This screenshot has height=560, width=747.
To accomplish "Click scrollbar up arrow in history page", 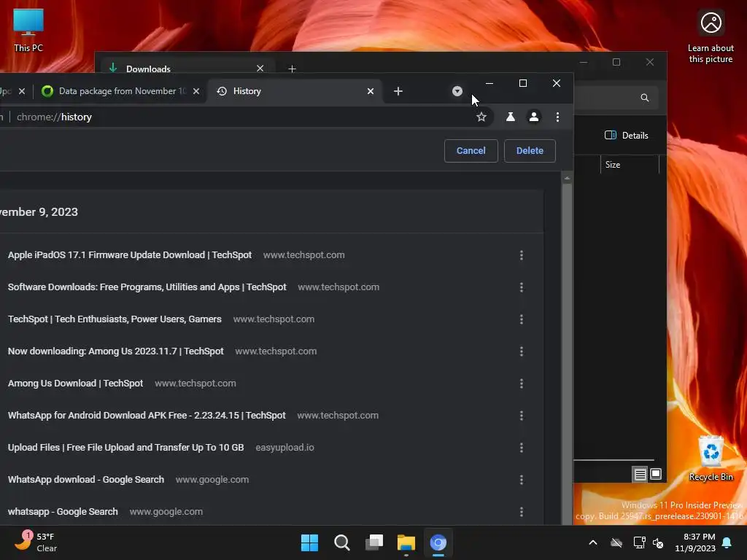I will click(566, 178).
